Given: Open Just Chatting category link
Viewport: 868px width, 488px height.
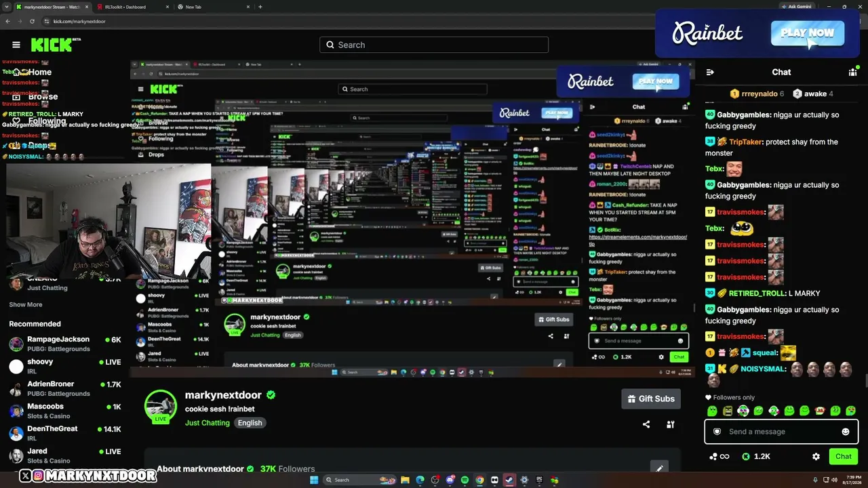Looking at the screenshot, I should (x=208, y=423).
